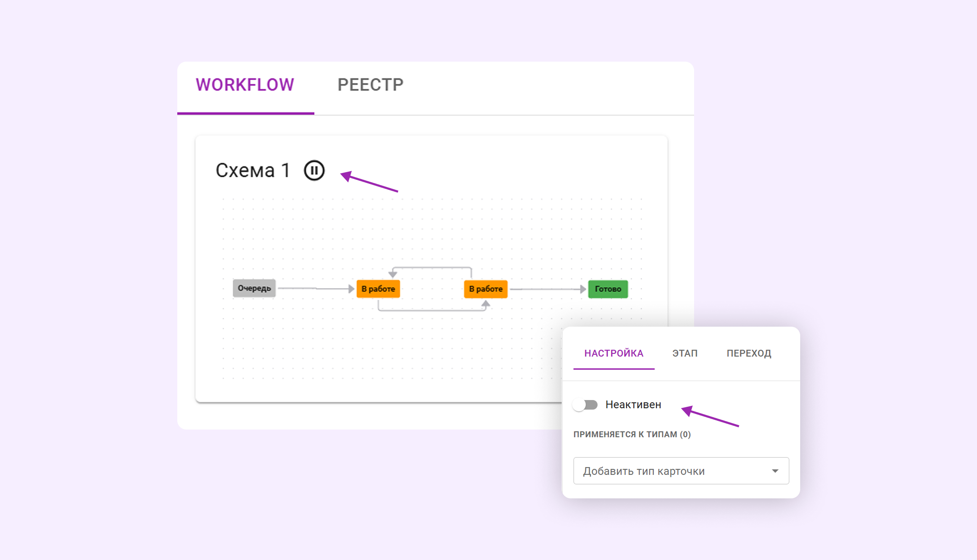
Task: Open the Добавить тип карточки dropdown arrow
Action: tap(776, 471)
